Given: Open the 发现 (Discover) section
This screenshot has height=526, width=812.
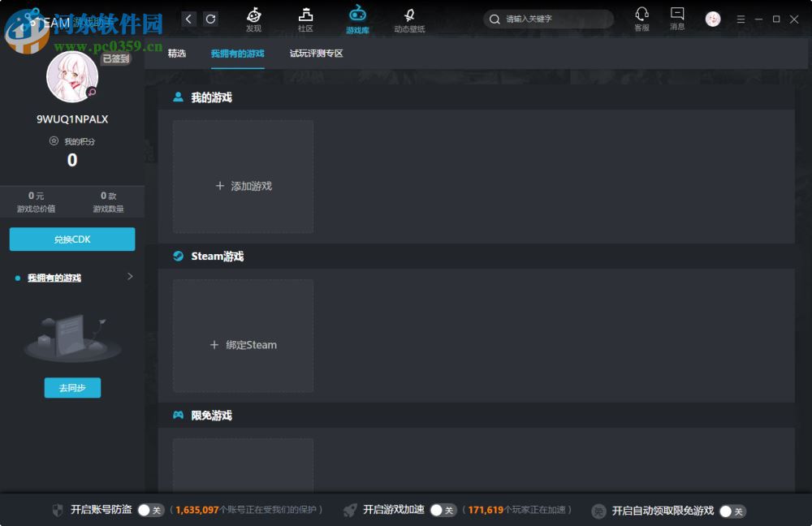Looking at the screenshot, I should [253, 19].
